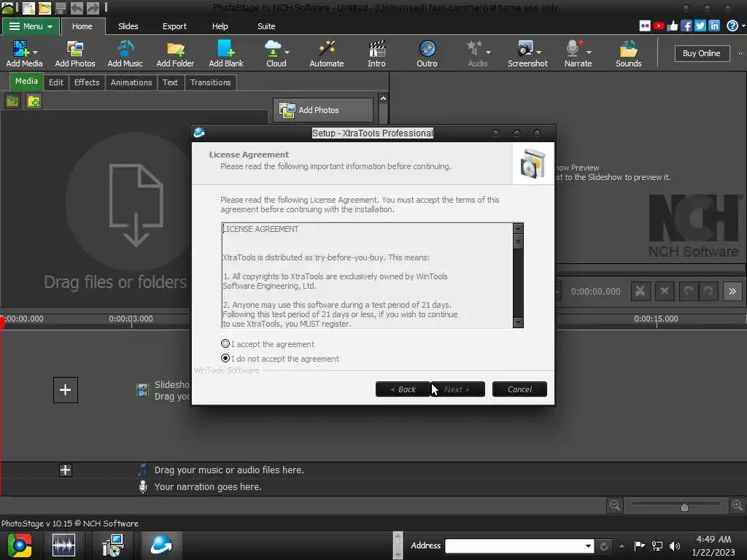Image resolution: width=747 pixels, height=560 pixels.
Task: Launch the Automate wizard icon
Action: click(326, 49)
